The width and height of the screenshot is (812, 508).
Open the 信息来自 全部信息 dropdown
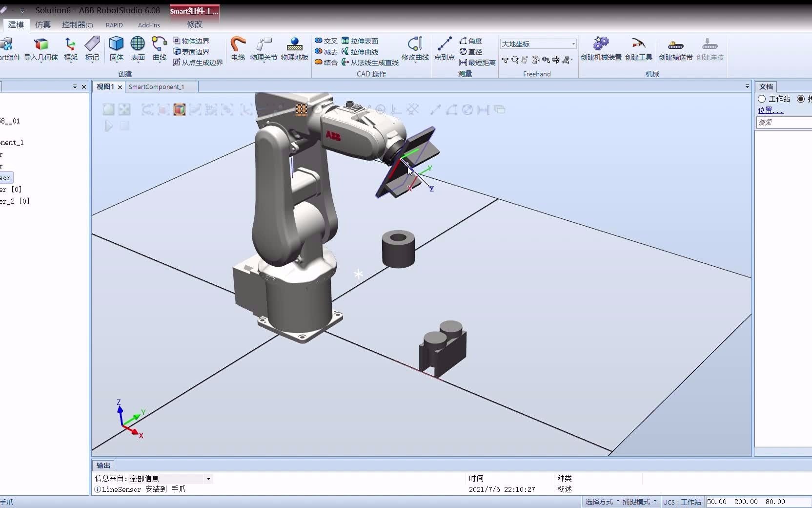point(208,479)
